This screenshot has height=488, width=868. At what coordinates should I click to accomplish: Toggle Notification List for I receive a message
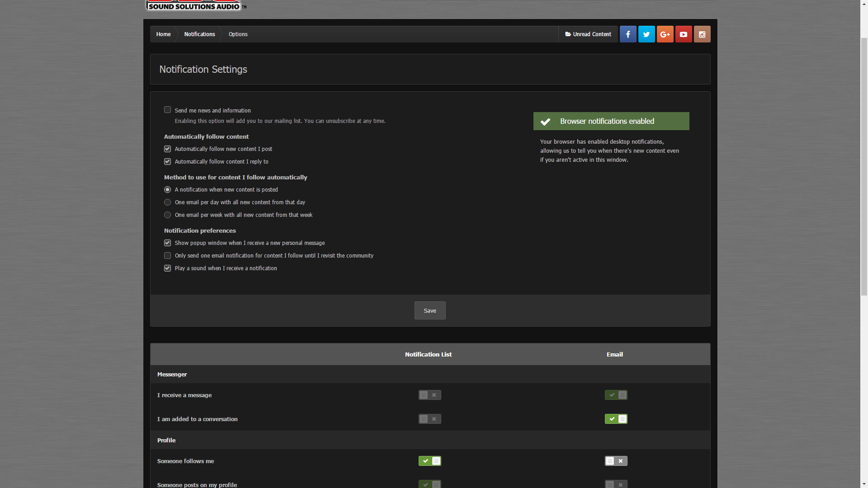click(430, 395)
